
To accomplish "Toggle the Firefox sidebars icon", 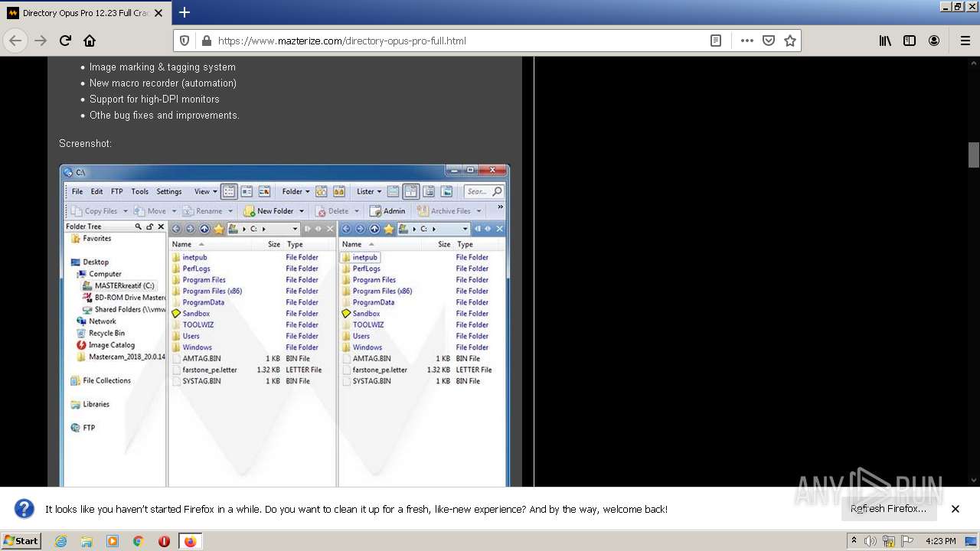I will [x=910, y=41].
